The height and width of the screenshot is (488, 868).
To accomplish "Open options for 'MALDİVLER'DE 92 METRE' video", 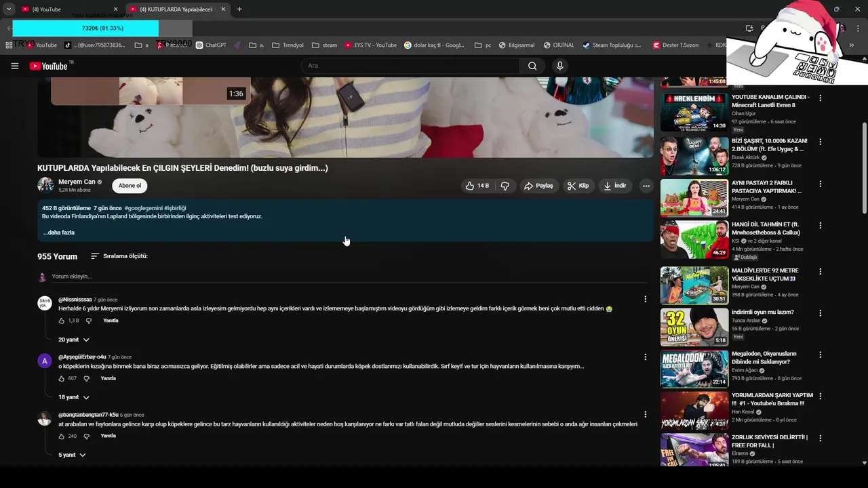I will (x=820, y=271).
